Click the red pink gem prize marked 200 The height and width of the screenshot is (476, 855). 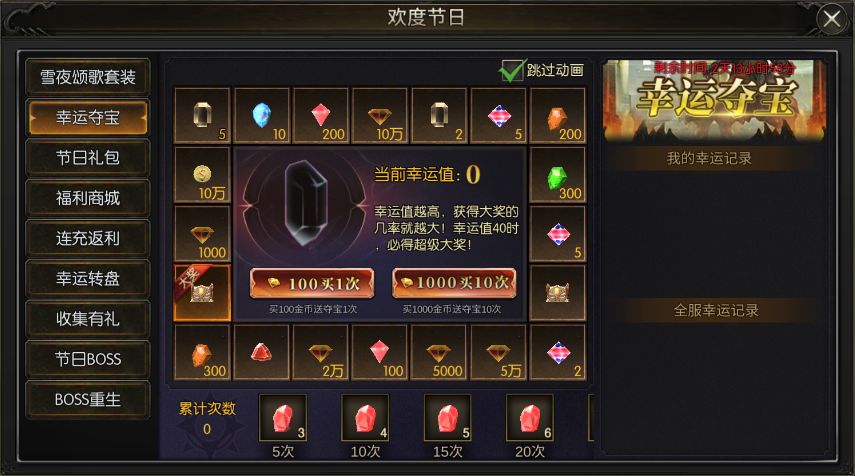(321, 116)
